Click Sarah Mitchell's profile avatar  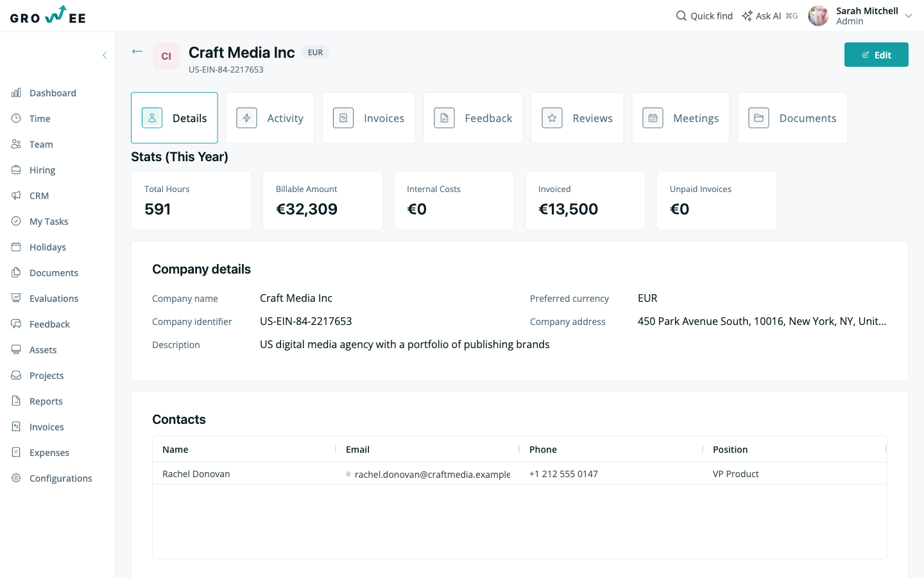pos(818,15)
